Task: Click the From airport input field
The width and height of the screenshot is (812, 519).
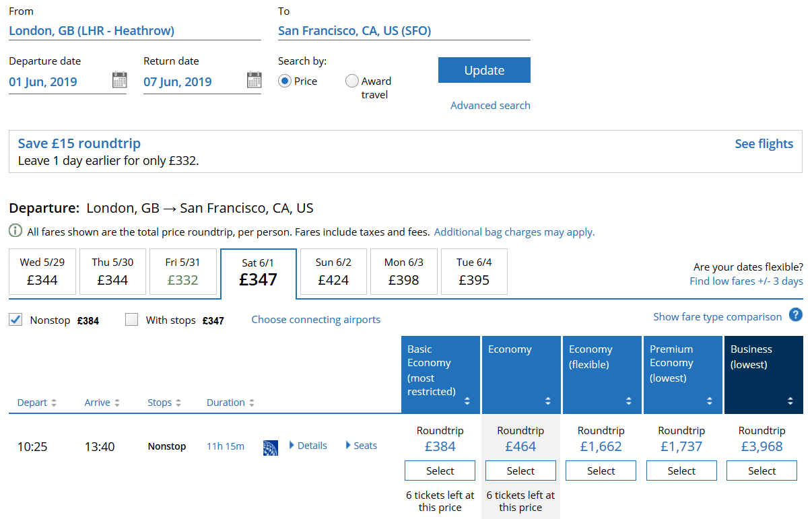Action: pos(135,31)
